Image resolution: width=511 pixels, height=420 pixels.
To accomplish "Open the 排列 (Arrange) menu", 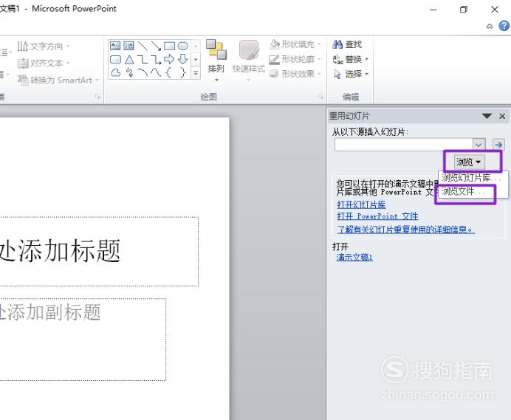I will coord(216,61).
